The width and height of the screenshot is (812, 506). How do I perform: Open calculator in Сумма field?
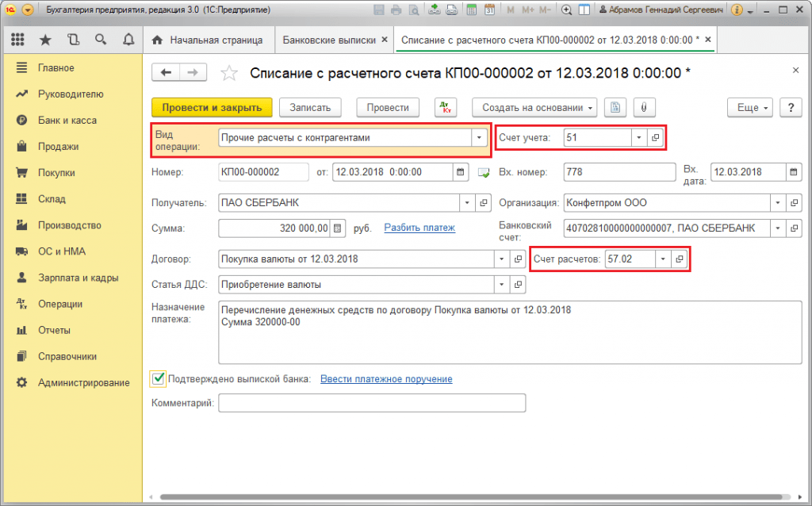337,228
